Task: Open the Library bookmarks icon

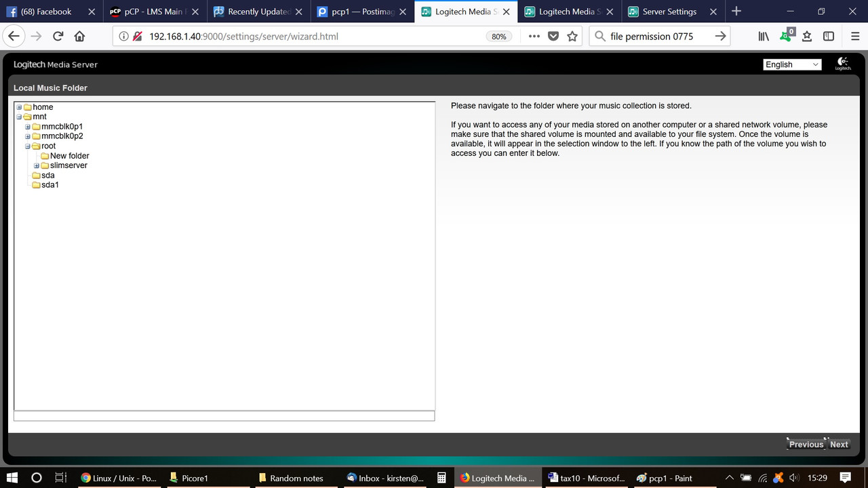Action: click(x=764, y=37)
